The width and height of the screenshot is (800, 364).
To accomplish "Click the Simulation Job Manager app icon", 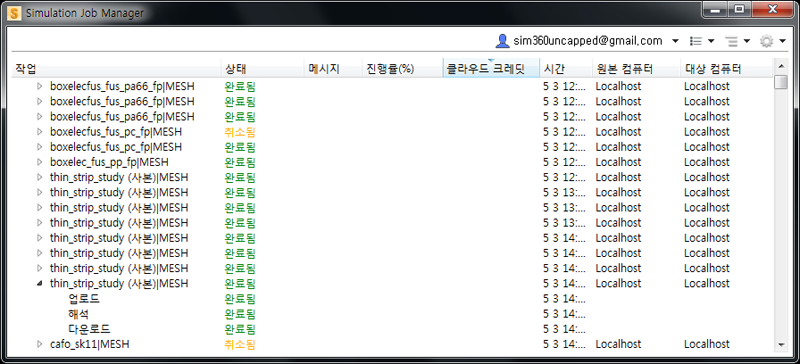I will click(15, 13).
